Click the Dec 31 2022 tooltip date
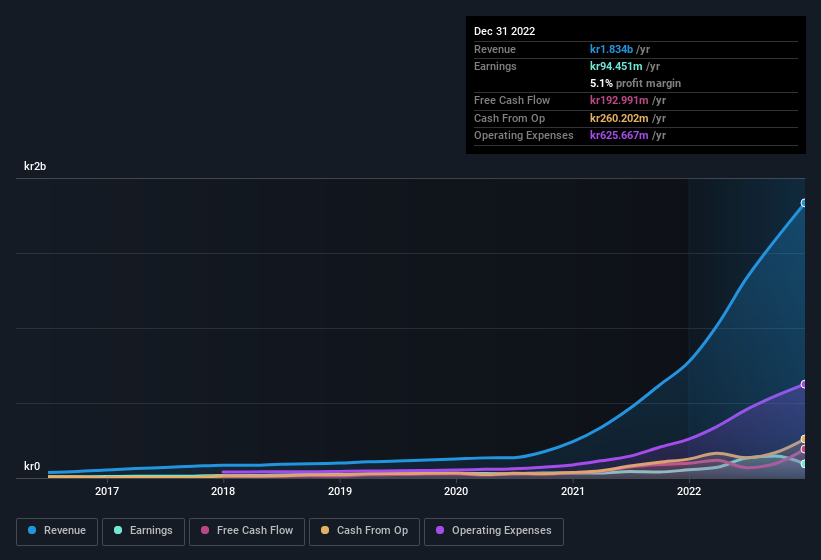Screen dimensions: 821x560 tap(504, 31)
